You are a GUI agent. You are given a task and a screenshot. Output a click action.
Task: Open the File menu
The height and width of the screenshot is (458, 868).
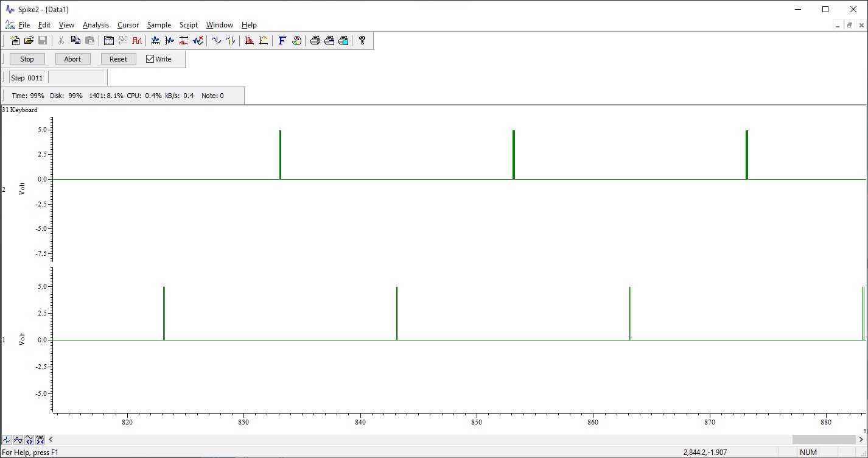(24, 25)
